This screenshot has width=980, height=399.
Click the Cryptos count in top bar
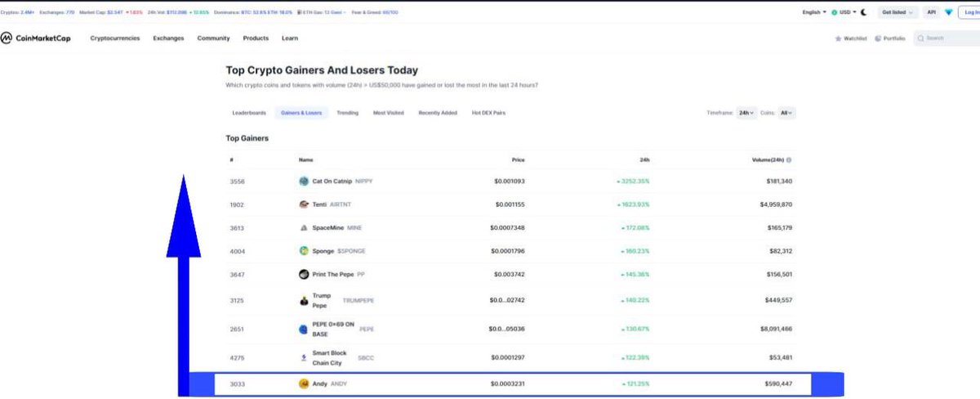click(x=17, y=13)
